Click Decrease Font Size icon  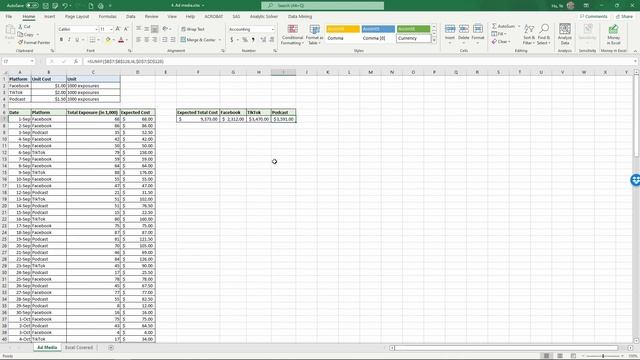pyautogui.click(x=126, y=29)
